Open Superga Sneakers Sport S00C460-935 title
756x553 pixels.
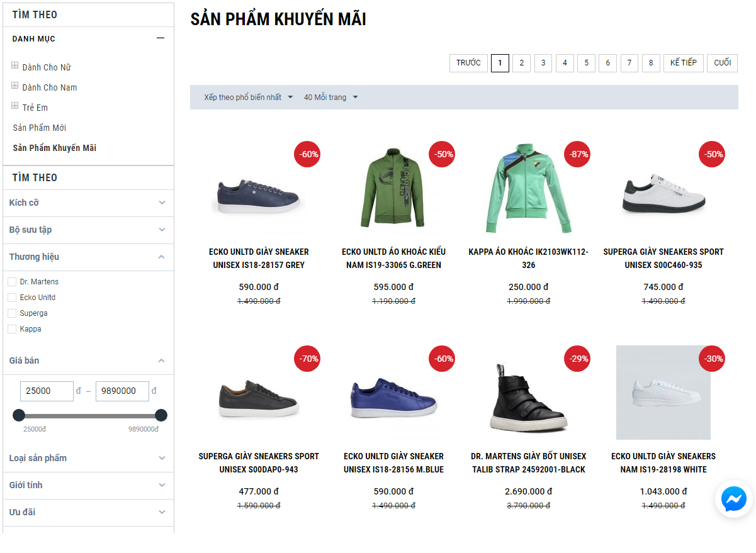663,259
